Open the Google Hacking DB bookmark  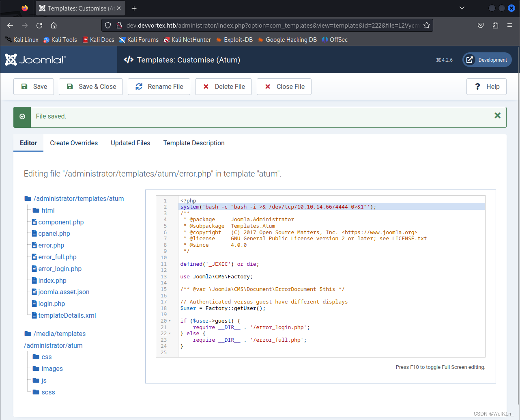point(287,39)
